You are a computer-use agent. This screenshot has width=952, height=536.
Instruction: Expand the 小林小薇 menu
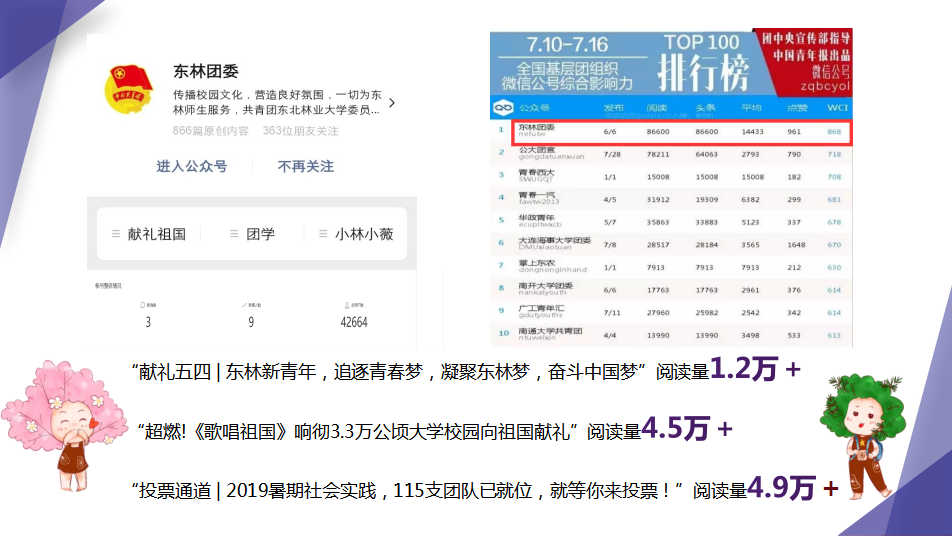click(364, 234)
